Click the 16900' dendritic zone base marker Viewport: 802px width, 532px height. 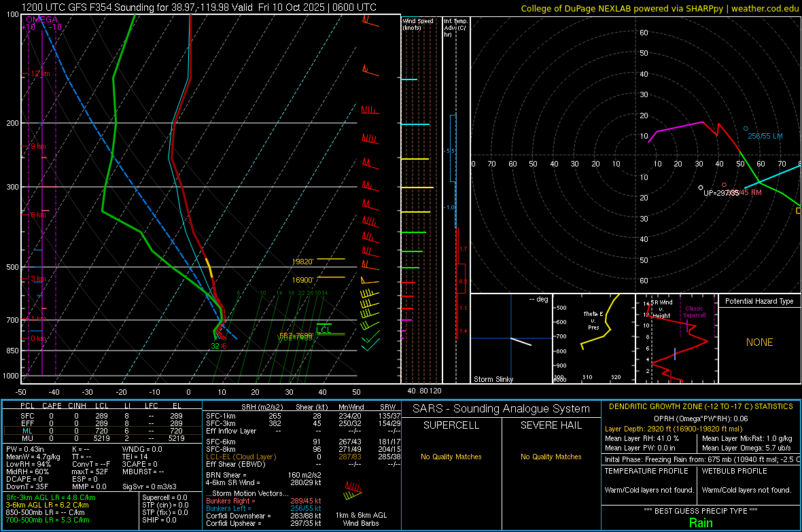pos(303,280)
